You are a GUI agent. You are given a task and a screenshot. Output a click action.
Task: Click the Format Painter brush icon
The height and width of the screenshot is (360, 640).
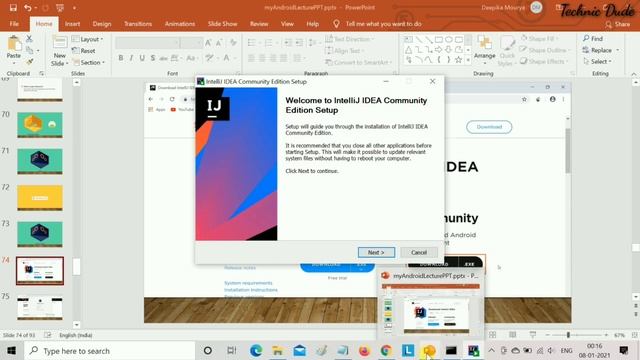coord(29,62)
